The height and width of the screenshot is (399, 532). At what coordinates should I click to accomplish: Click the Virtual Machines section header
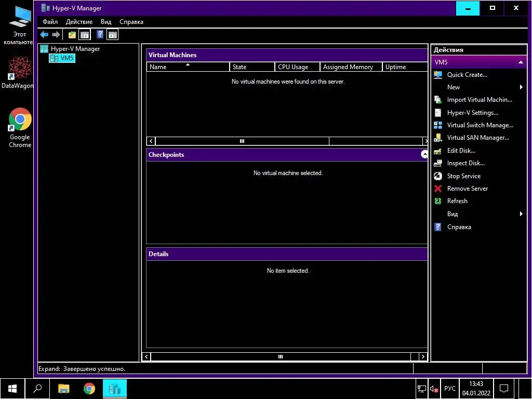click(x=287, y=55)
